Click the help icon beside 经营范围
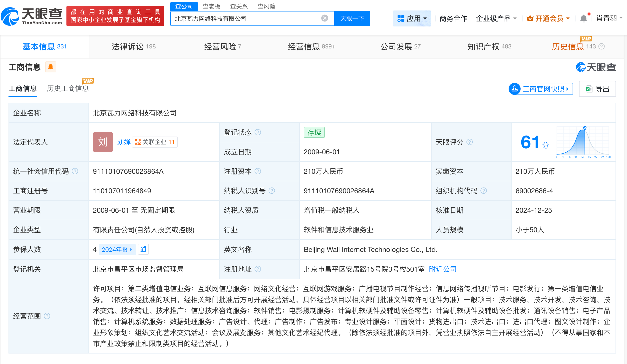This screenshot has height=364, width=627. [x=46, y=316]
